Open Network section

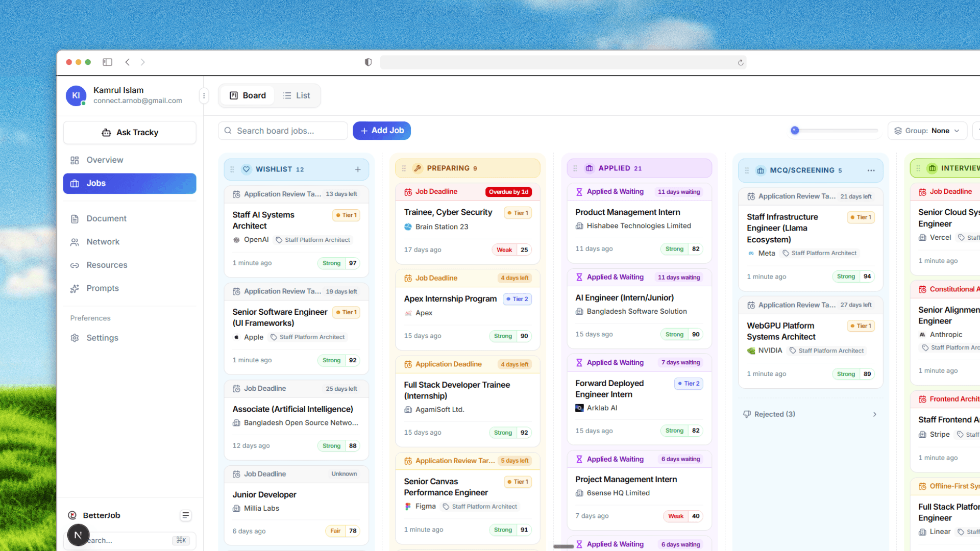(x=130, y=242)
